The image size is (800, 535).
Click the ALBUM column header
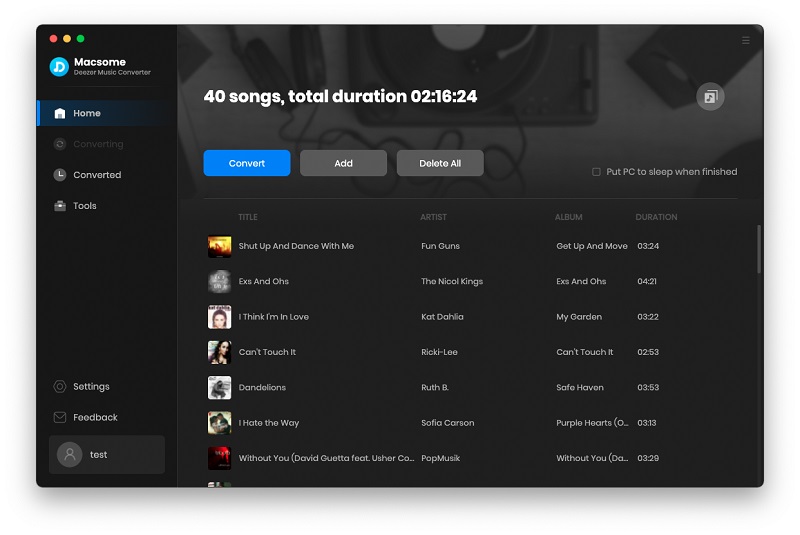click(x=568, y=217)
